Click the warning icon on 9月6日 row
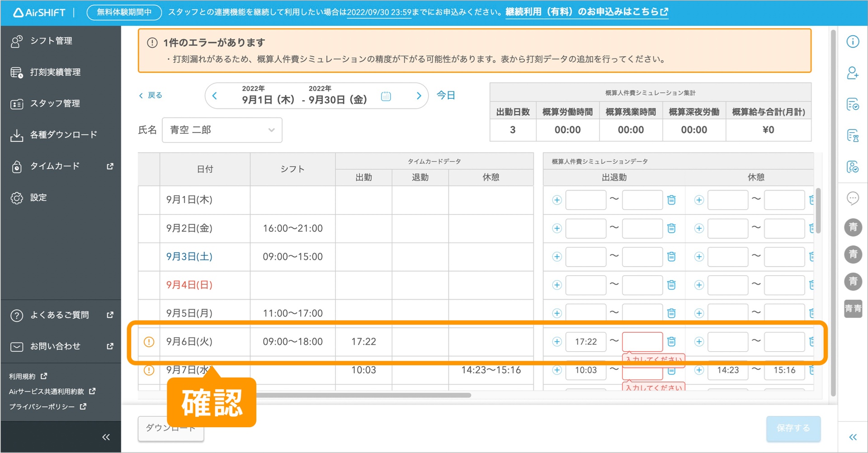Screen dimensions: 868x453 click(x=149, y=342)
